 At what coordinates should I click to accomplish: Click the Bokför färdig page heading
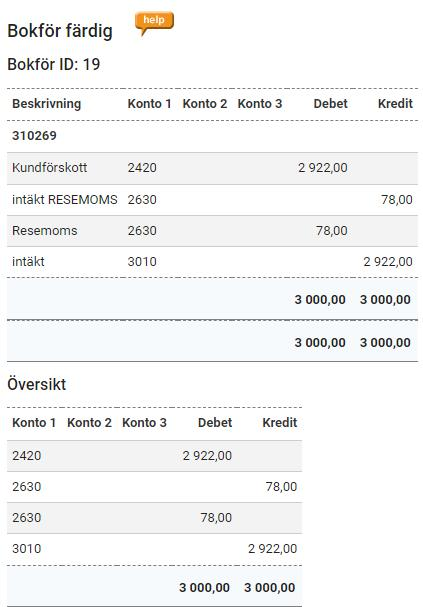click(x=60, y=31)
